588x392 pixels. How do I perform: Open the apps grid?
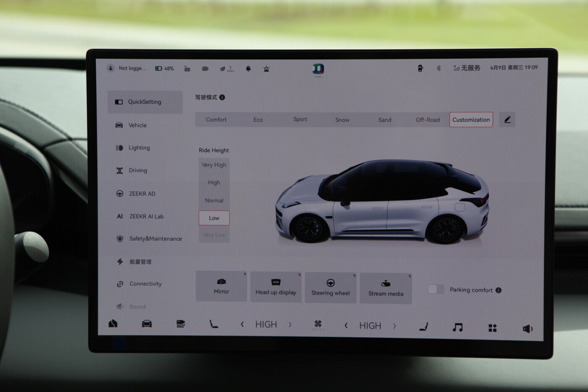point(493,328)
